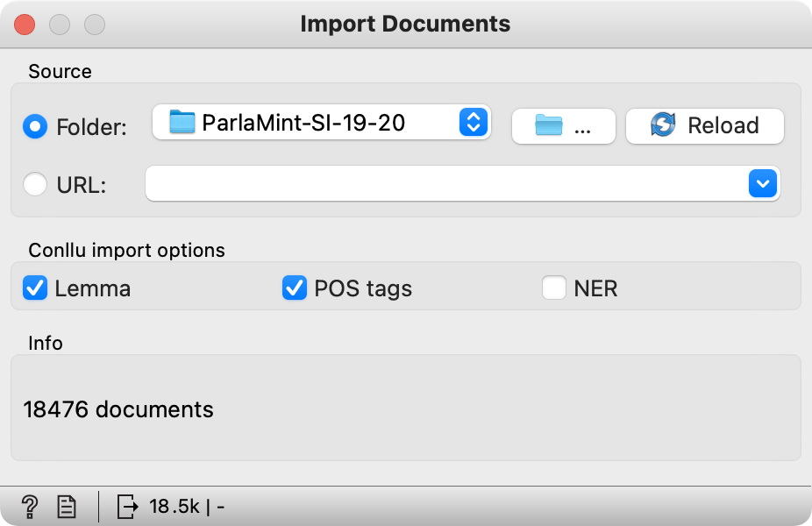Click the window zoom button in title bar
Viewport: 812px width, 526px height.
point(93,24)
